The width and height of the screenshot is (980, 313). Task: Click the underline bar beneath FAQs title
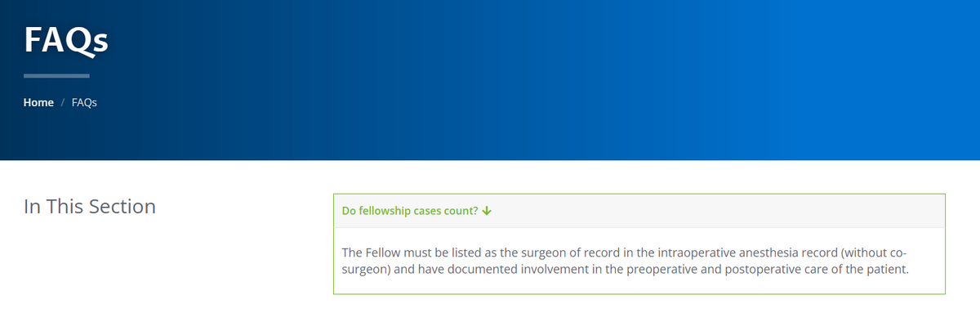point(56,76)
